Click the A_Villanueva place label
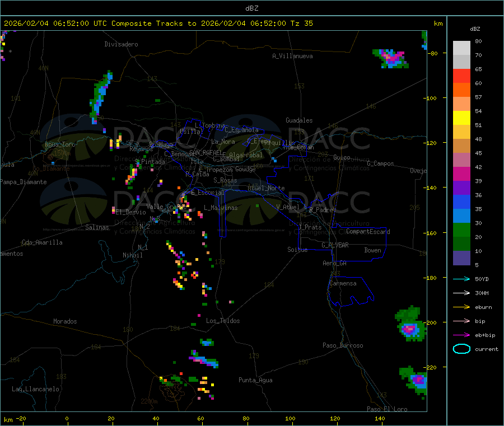This screenshot has width=504, height=426. [292, 56]
